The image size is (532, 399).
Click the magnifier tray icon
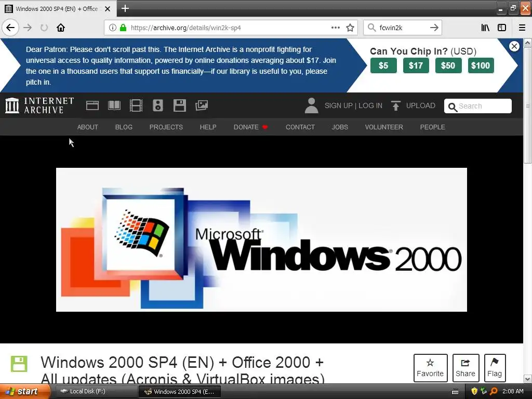pyautogui.click(x=494, y=392)
